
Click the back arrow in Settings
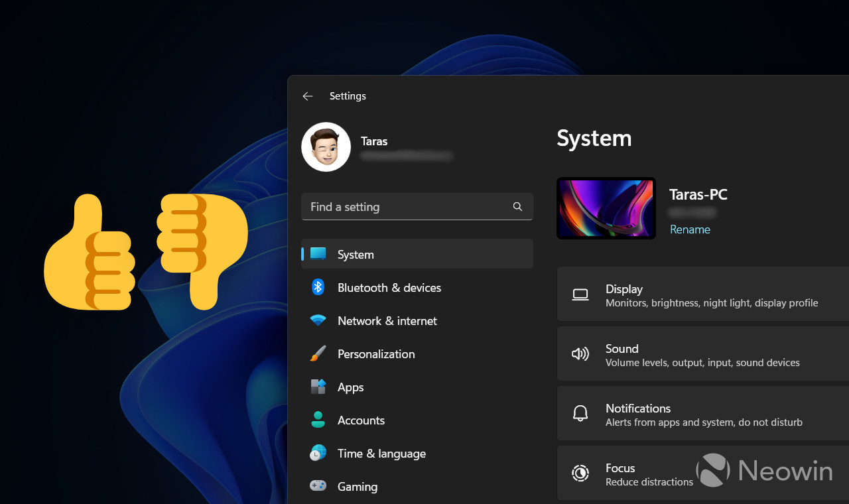click(307, 96)
